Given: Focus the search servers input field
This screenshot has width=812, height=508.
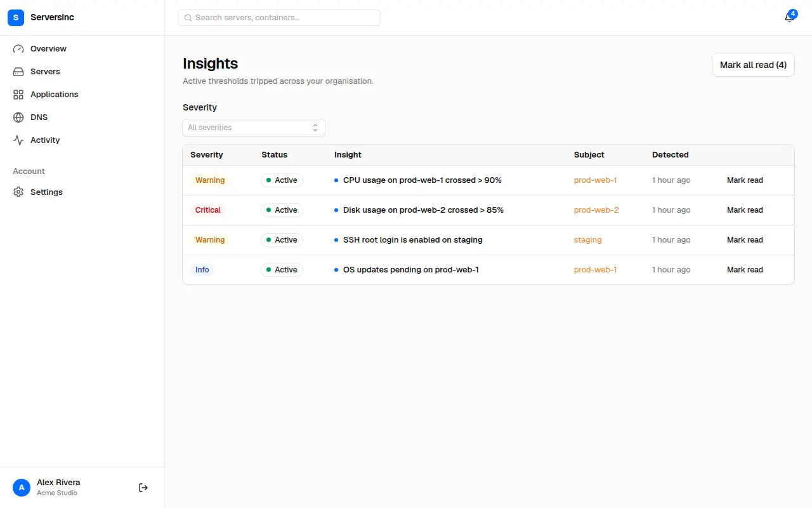Looking at the screenshot, I should point(279,18).
